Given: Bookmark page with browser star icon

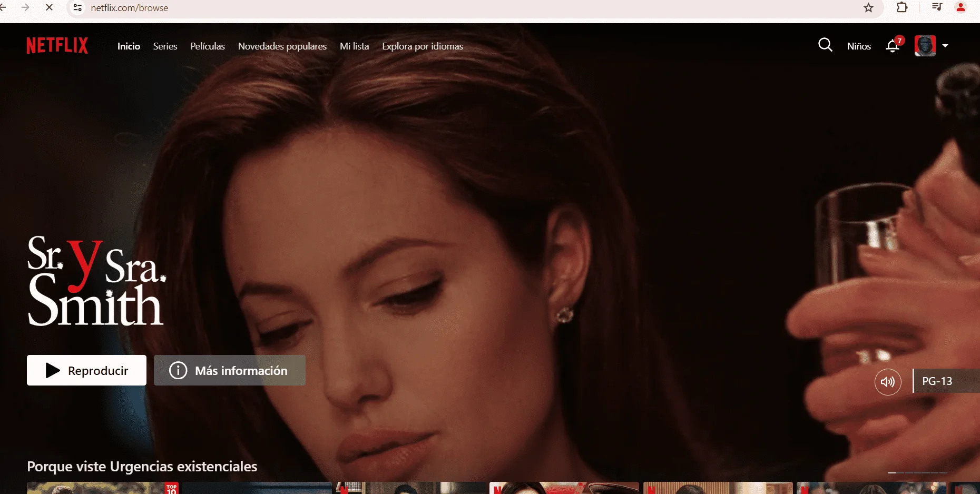Looking at the screenshot, I should (x=868, y=8).
